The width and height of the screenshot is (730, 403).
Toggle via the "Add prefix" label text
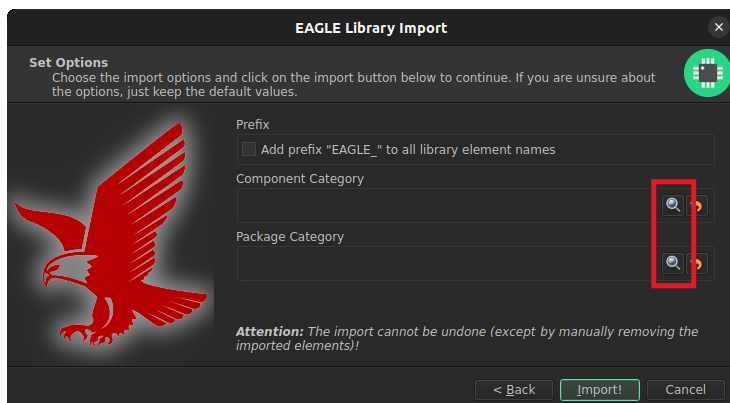tap(408, 149)
